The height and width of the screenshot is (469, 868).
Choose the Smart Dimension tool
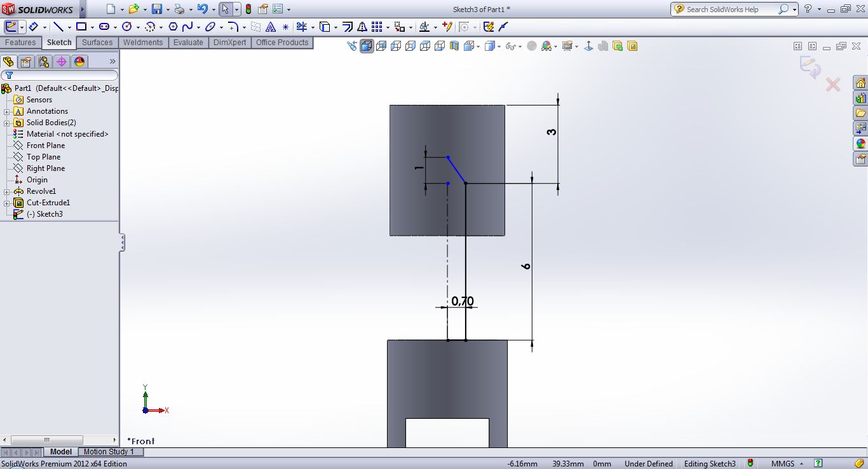click(33, 27)
